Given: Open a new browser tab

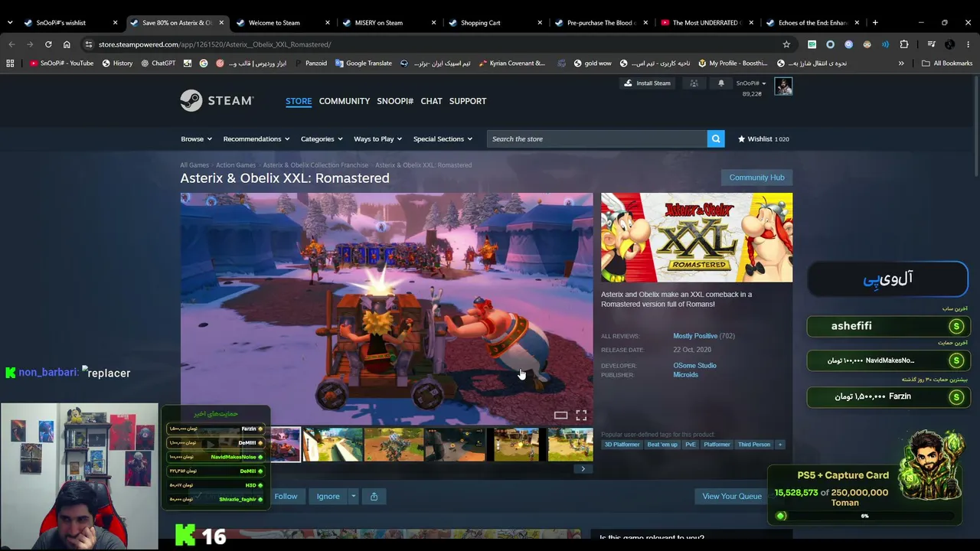Looking at the screenshot, I should [875, 22].
